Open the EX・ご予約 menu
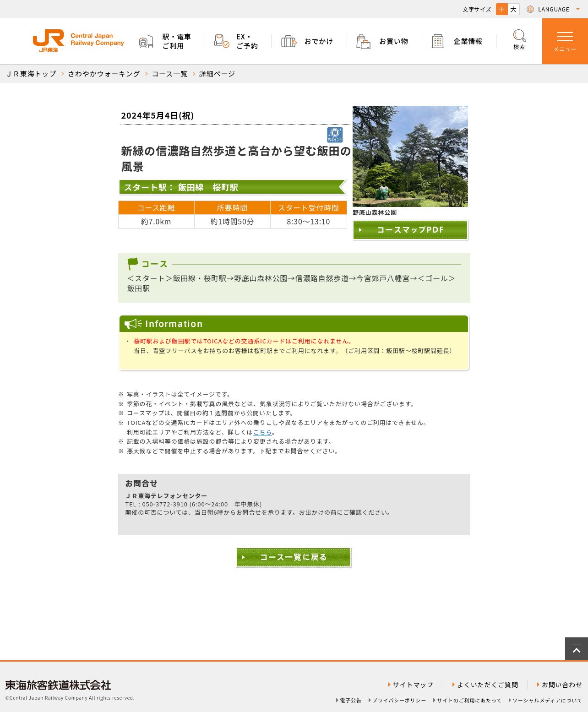This screenshot has width=588, height=712. click(x=247, y=41)
